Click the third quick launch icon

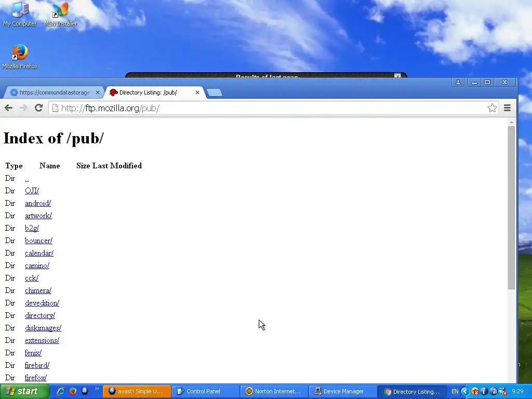point(85,391)
